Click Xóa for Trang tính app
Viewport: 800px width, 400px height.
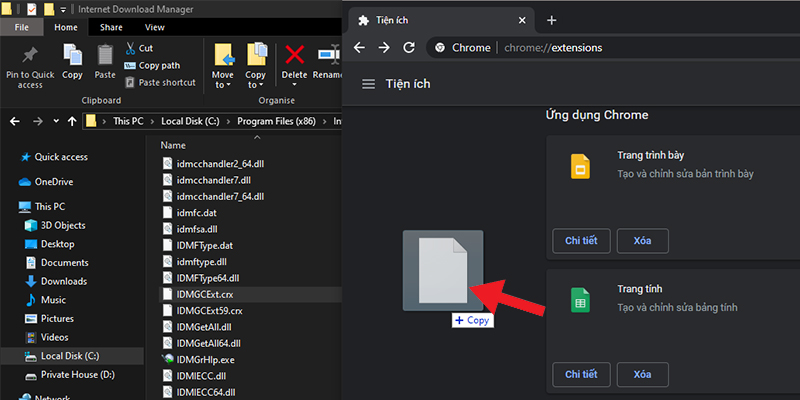(x=642, y=374)
